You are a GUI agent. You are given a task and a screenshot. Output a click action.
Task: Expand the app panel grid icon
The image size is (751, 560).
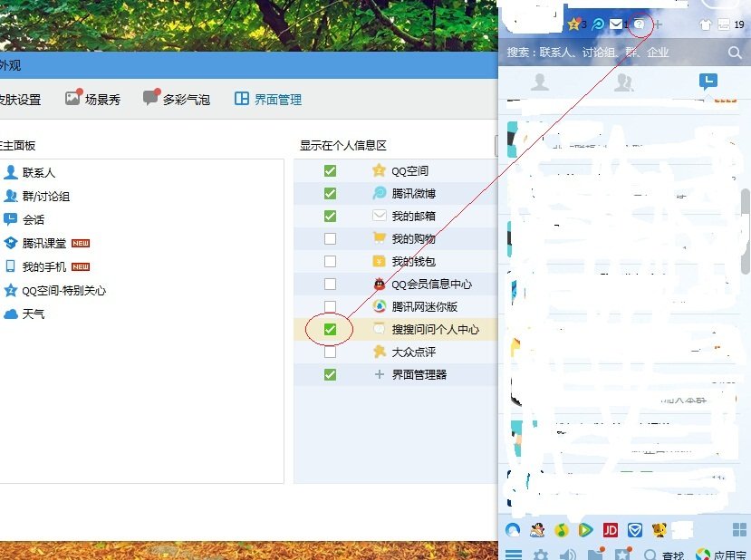pos(740,529)
